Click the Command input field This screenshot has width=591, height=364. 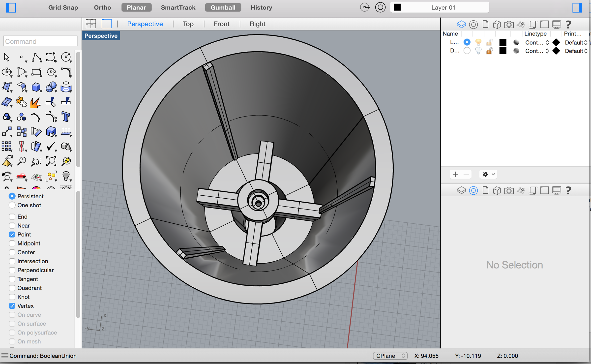click(x=40, y=41)
